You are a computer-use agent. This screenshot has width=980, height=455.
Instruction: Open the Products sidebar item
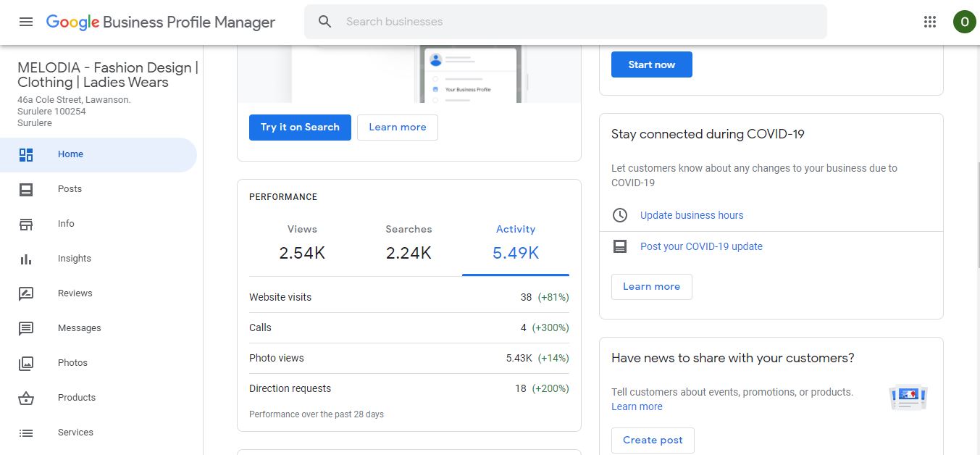tap(99, 398)
